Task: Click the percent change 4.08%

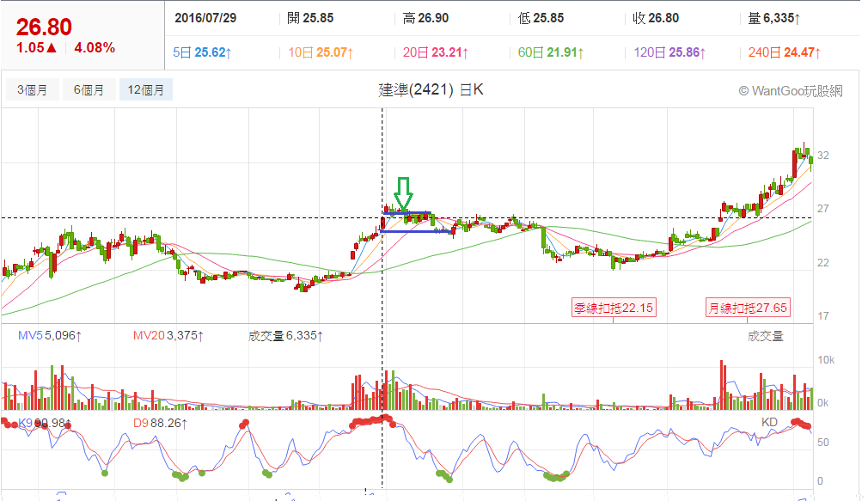Action: [95, 48]
